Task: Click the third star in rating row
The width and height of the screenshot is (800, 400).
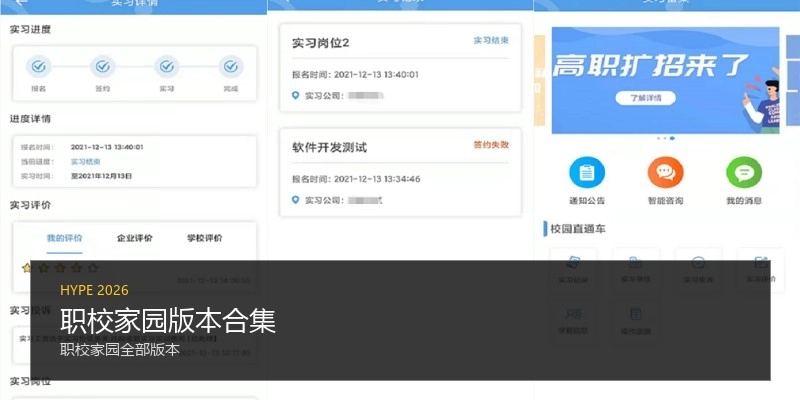Action: coord(60,268)
